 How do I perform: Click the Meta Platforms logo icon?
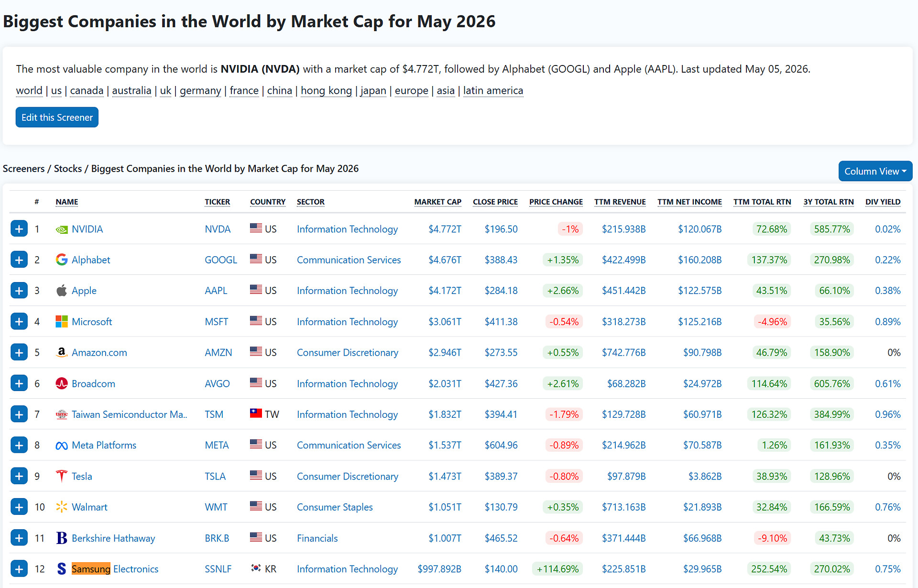tap(62, 446)
